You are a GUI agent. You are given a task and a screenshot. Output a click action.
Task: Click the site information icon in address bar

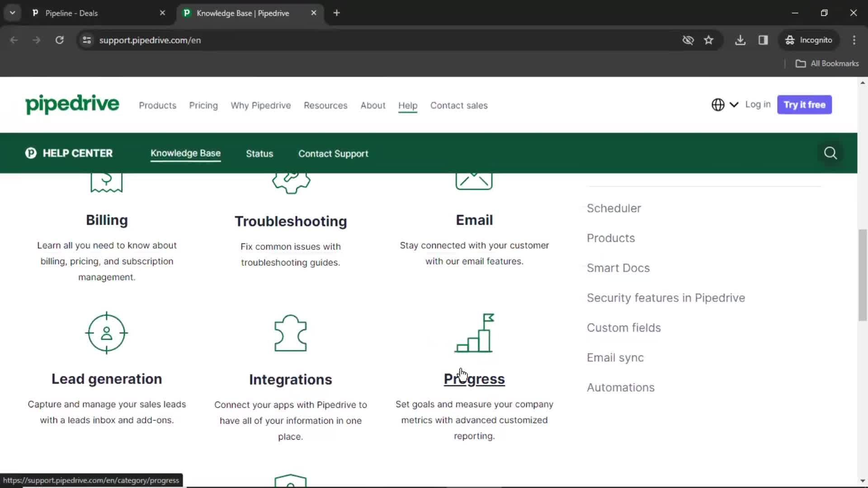[87, 40]
